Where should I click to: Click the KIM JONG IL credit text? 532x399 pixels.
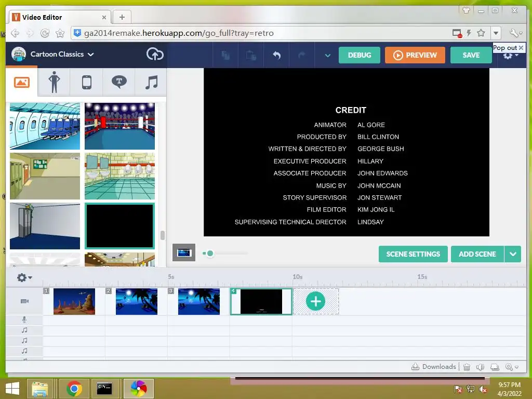click(x=376, y=210)
